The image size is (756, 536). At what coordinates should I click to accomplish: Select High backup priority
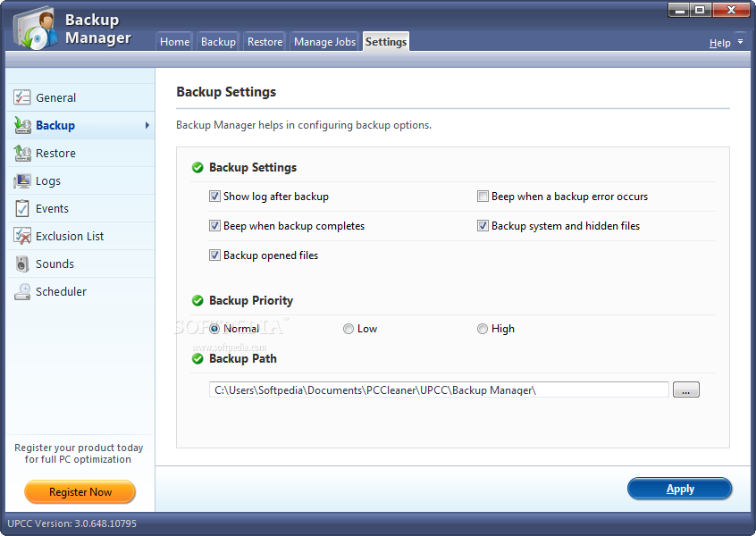(x=483, y=329)
